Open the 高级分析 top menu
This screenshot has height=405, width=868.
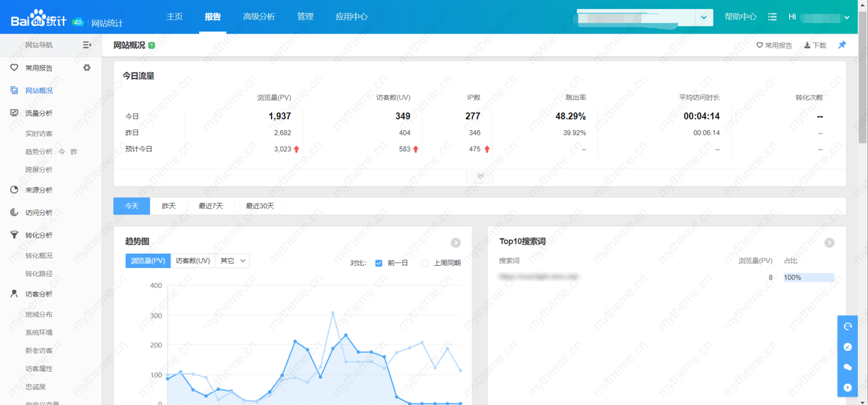[259, 16]
